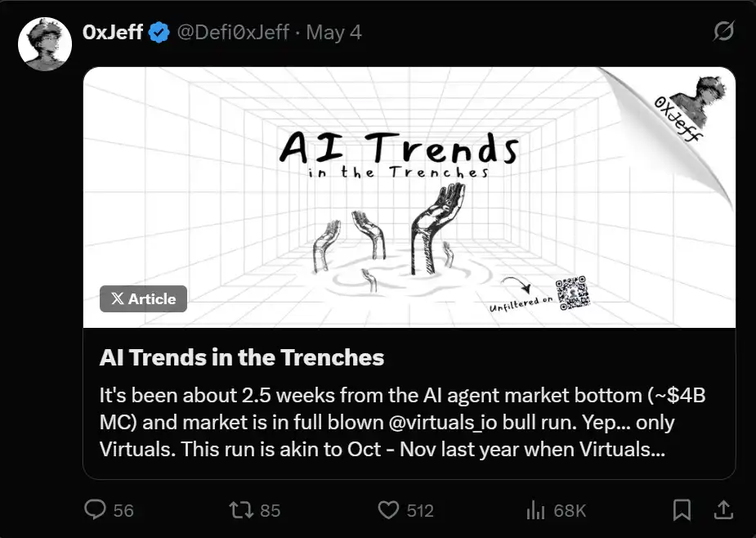Like the post with the heart icon

(x=388, y=510)
